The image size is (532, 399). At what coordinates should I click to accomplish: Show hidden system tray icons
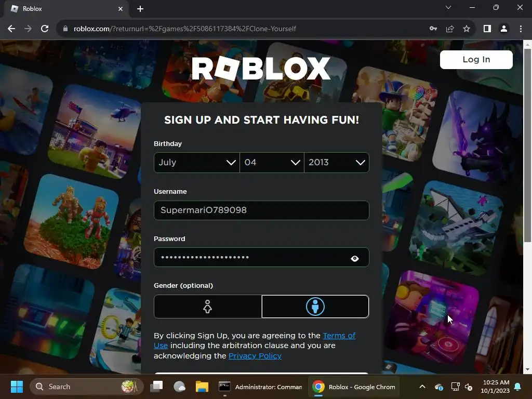(422, 387)
